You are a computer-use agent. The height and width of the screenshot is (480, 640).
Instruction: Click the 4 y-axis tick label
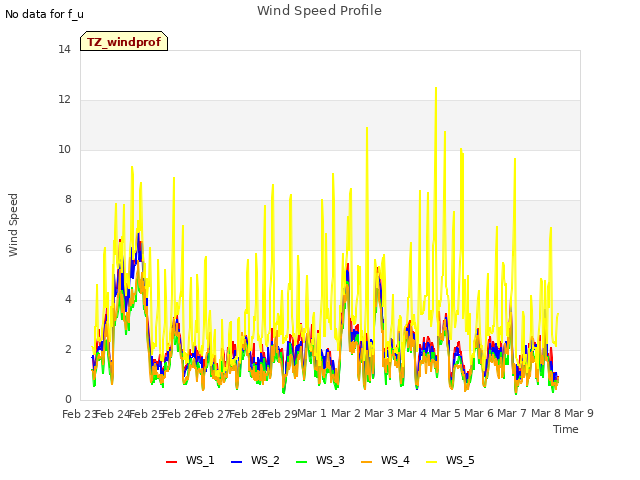tap(68, 300)
